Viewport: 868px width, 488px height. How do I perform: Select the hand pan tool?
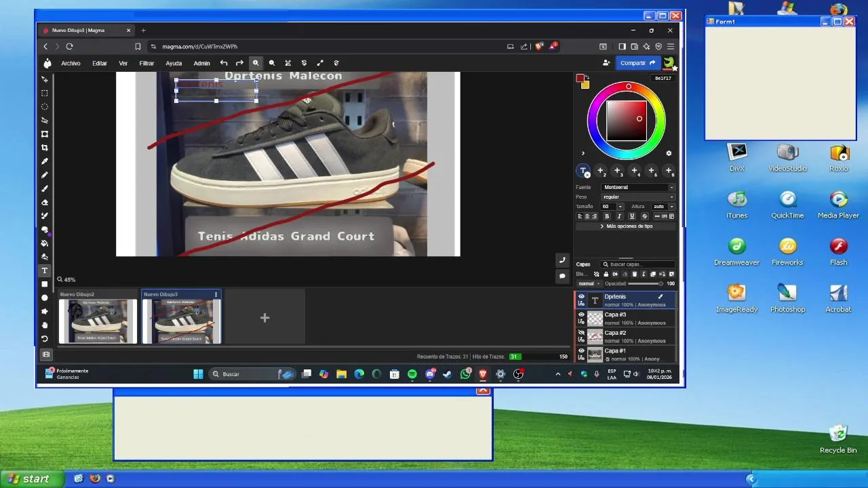pyautogui.click(x=45, y=325)
